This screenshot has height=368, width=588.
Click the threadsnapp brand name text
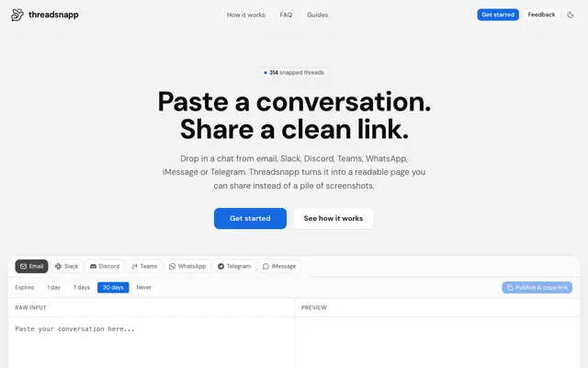[x=53, y=15]
